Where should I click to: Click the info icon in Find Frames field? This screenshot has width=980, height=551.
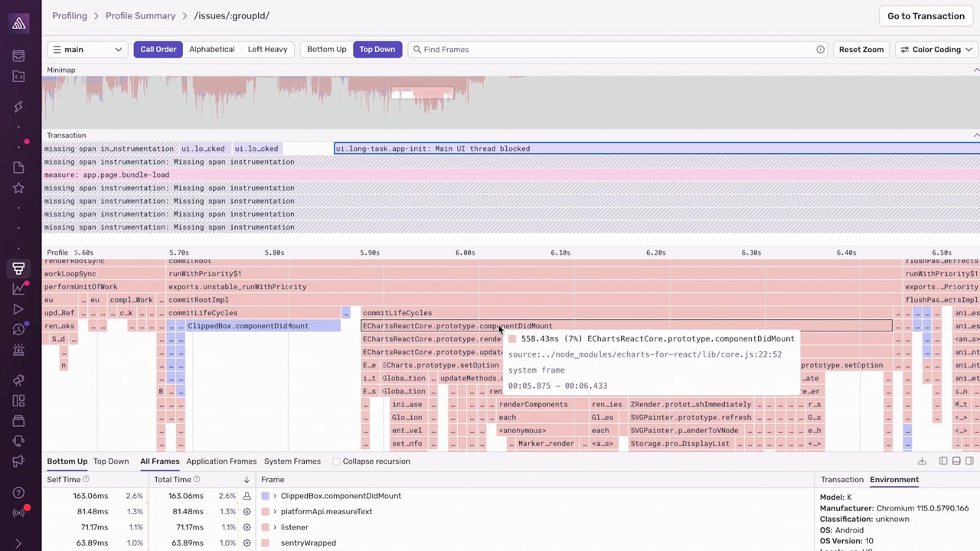820,50
